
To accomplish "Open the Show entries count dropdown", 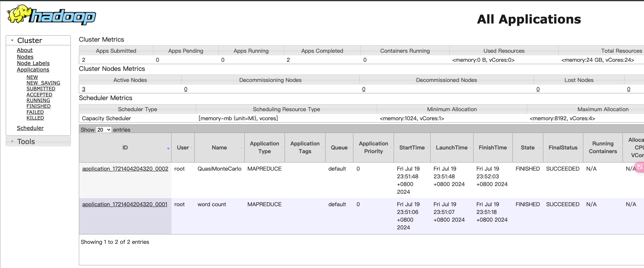I will pos(104,130).
